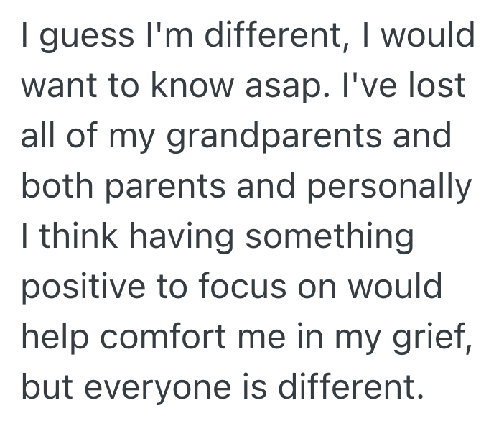Click the word "help"
504x431 pixels.
56,338
